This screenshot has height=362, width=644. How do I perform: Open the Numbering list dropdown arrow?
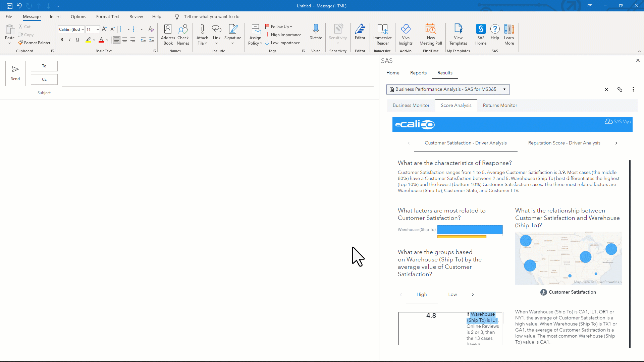pyautogui.click(x=142, y=29)
